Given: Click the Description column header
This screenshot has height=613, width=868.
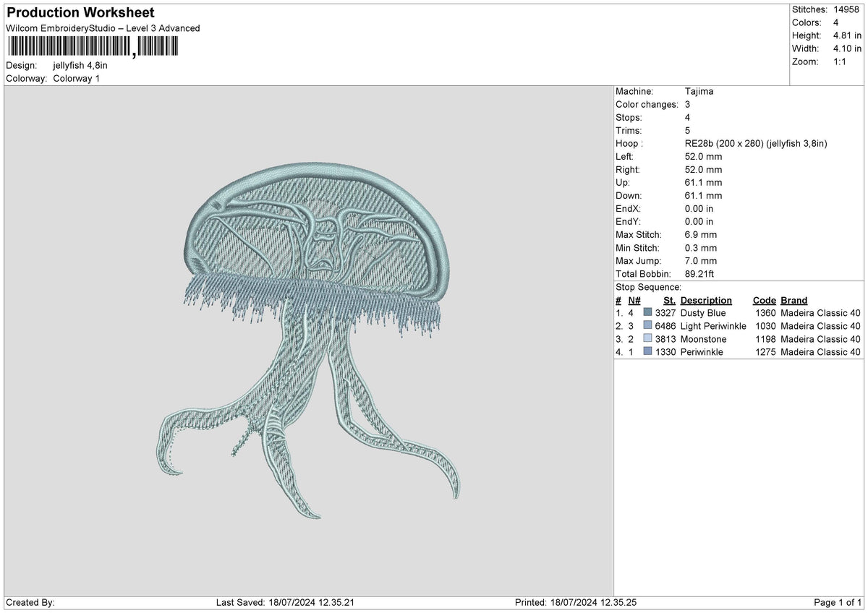Looking at the screenshot, I should click(x=706, y=300).
